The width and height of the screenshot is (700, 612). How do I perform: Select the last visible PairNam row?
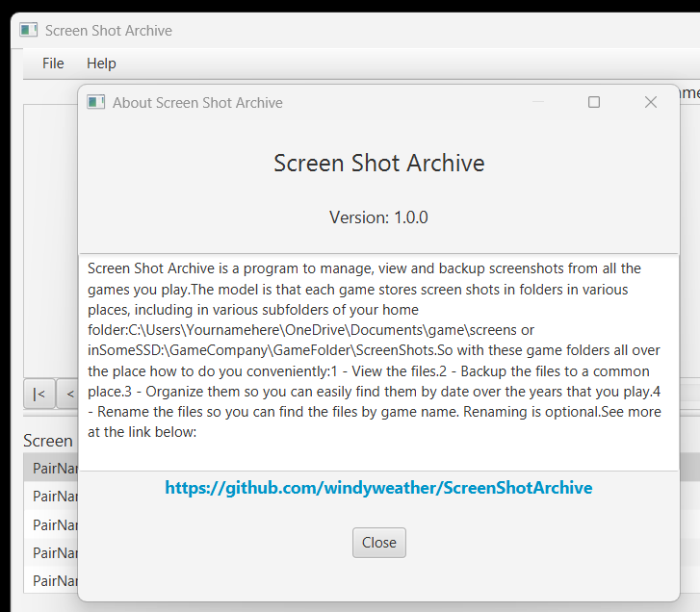[x=54, y=580]
